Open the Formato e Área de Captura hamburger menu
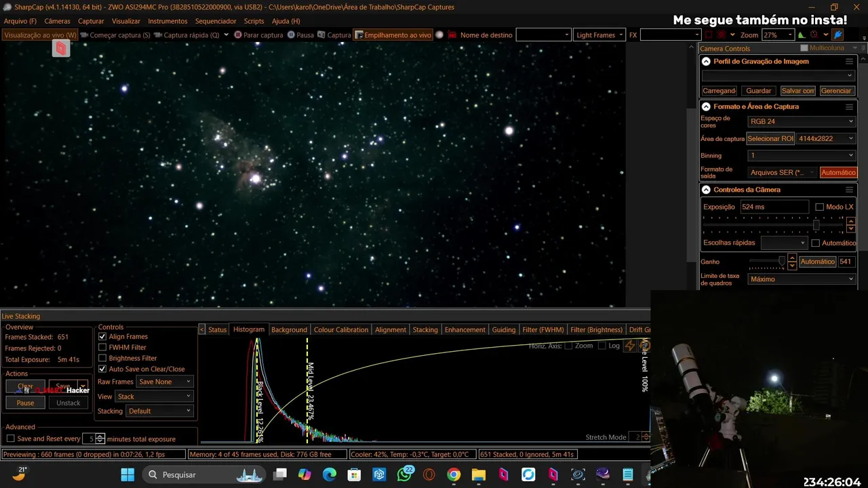This screenshot has width=868, height=488. (x=849, y=106)
